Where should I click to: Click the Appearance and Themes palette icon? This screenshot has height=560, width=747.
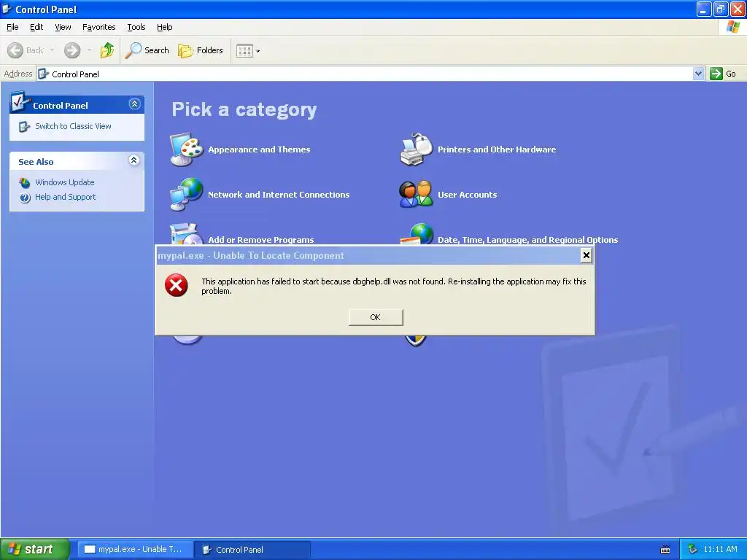click(187, 149)
